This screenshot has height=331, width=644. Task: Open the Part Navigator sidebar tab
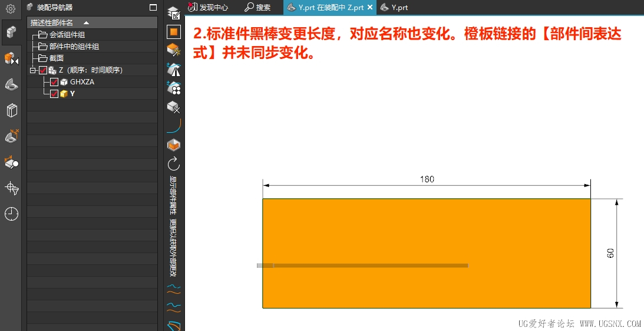[12, 85]
